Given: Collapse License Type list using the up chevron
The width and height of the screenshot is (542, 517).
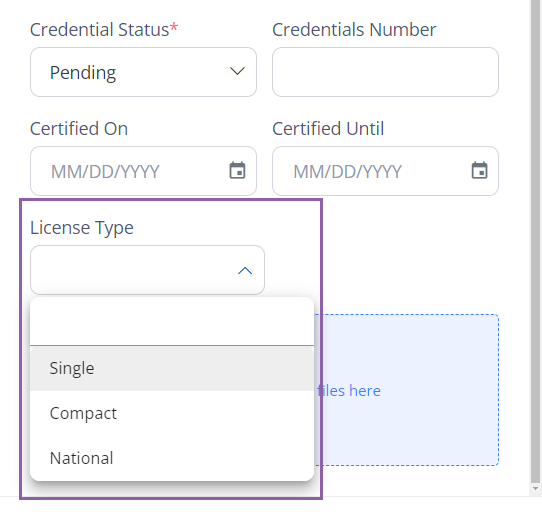Looking at the screenshot, I should pos(245,270).
